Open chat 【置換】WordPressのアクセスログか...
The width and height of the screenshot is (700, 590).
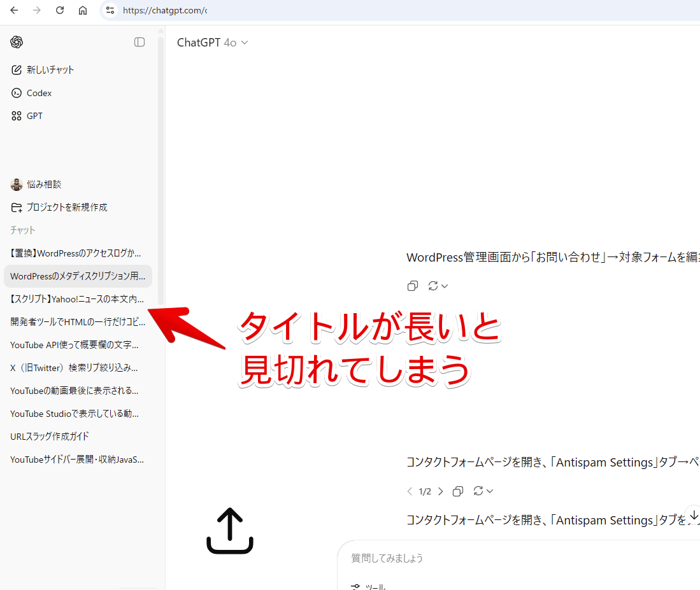pos(78,253)
